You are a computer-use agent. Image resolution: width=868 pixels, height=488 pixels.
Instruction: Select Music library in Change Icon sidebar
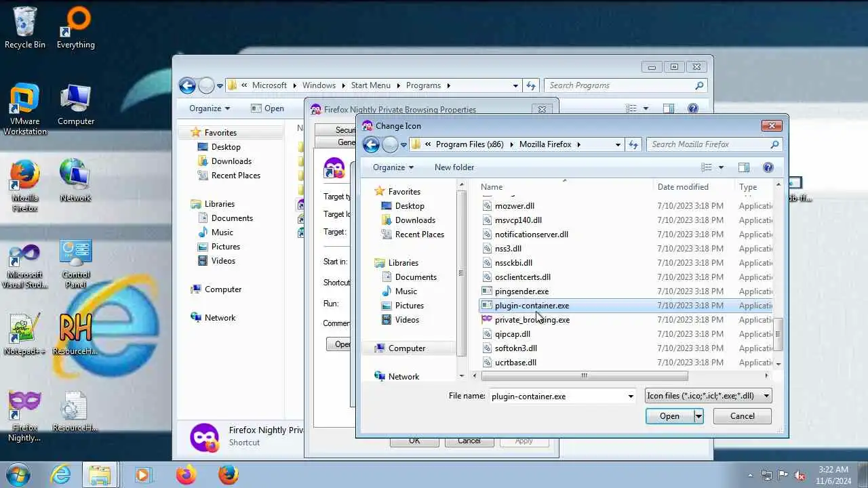(x=406, y=291)
